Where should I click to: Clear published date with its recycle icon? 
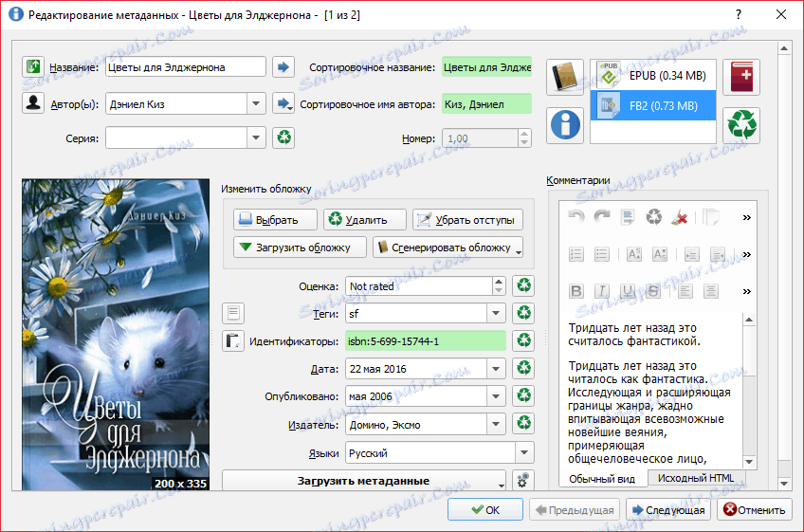523,396
